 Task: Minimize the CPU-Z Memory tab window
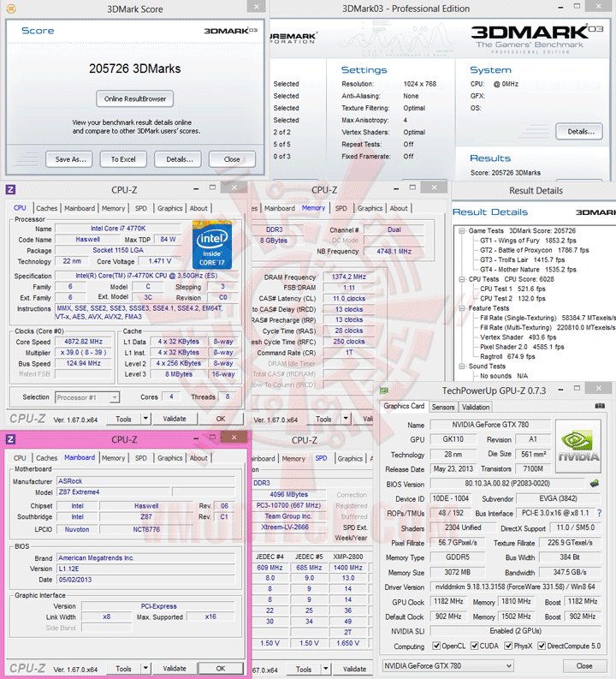click(x=396, y=189)
